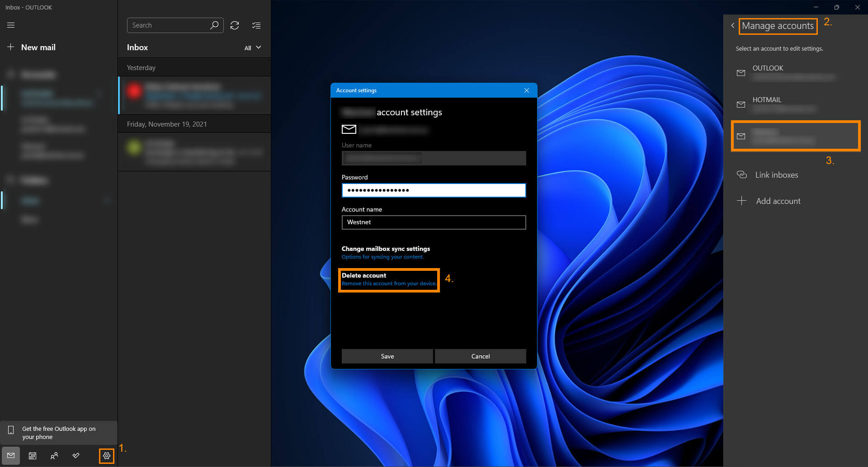
Task: Compose a message with New mail
Action: [32, 47]
